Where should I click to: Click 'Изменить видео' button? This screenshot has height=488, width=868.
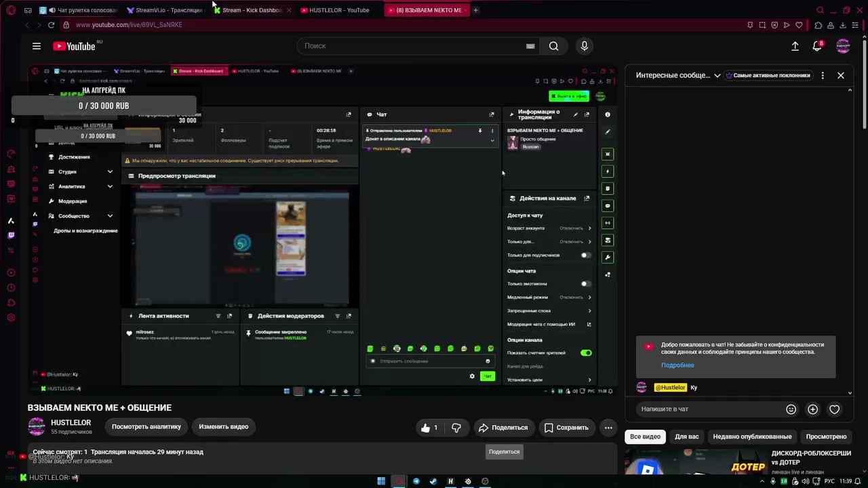pos(223,427)
